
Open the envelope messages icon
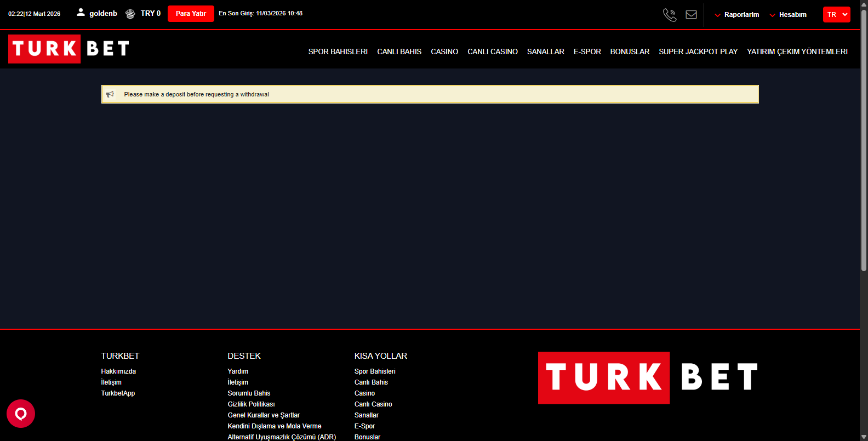tap(692, 15)
